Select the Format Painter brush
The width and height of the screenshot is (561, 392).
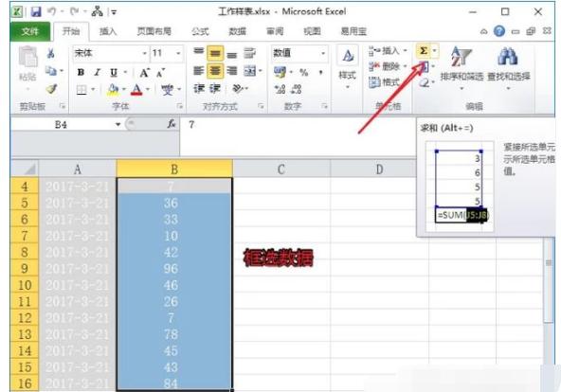tap(51, 88)
